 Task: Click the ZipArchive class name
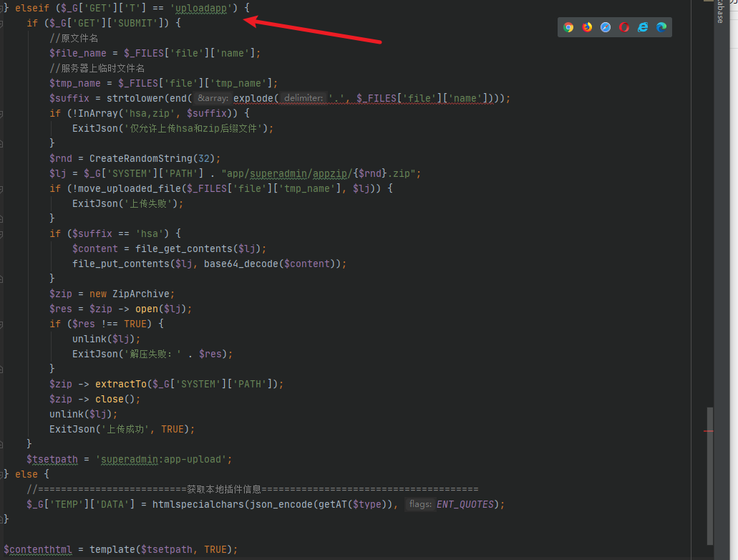point(141,294)
